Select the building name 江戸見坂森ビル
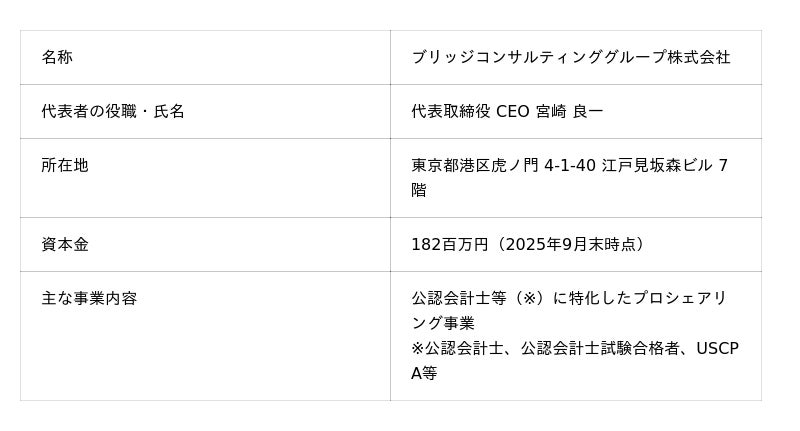This screenshot has width=800, height=431. coord(657,166)
